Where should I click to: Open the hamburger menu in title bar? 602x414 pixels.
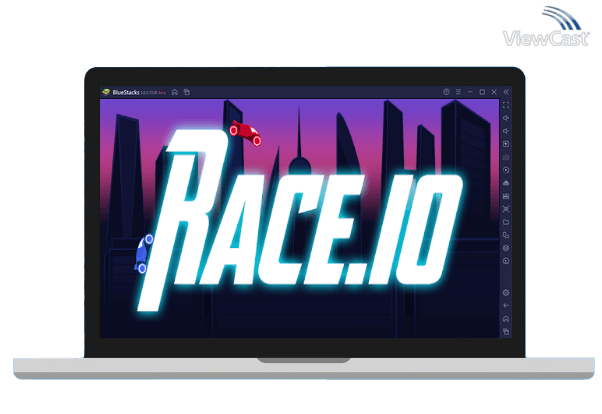(x=458, y=92)
